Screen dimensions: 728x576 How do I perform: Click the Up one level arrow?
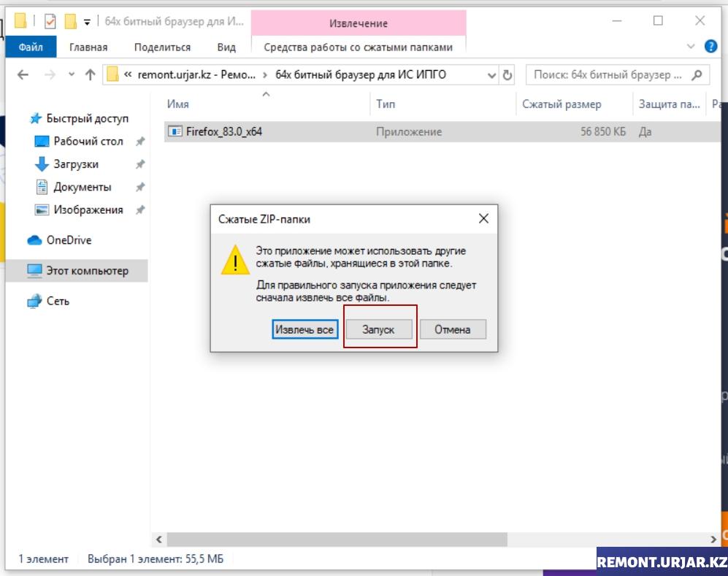tap(90, 74)
